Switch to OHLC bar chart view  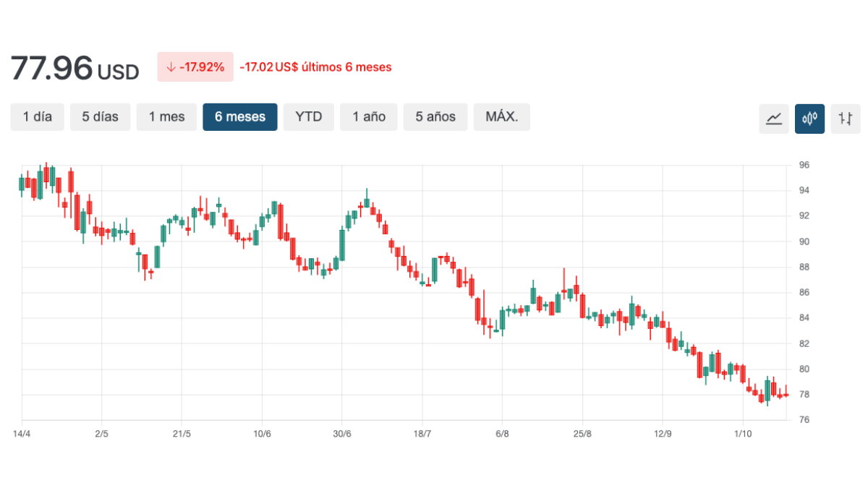click(846, 119)
